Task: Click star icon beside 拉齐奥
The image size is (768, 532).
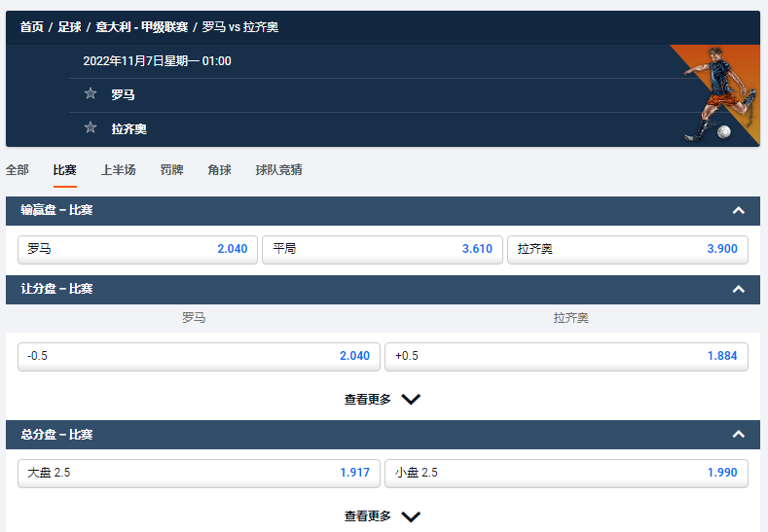Action: click(x=91, y=127)
